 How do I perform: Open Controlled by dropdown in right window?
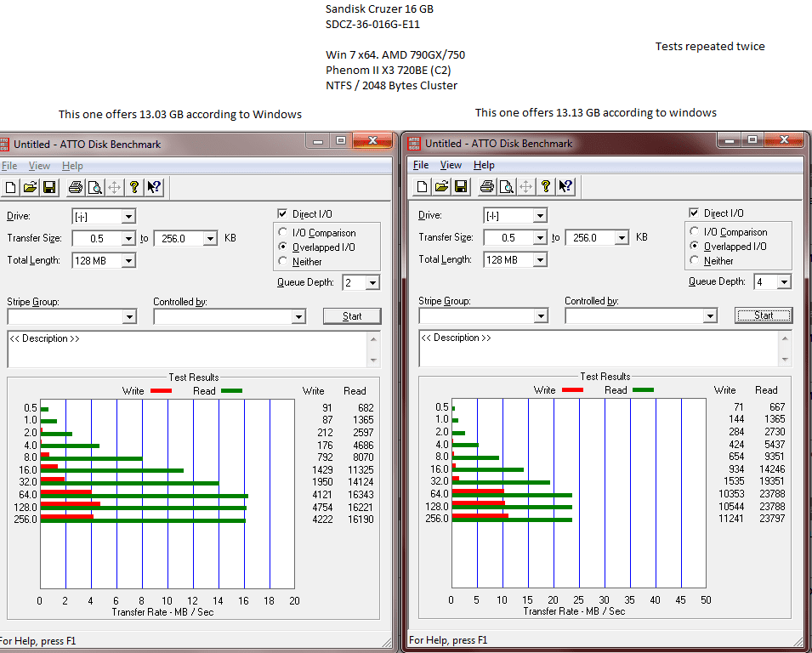coord(710,315)
